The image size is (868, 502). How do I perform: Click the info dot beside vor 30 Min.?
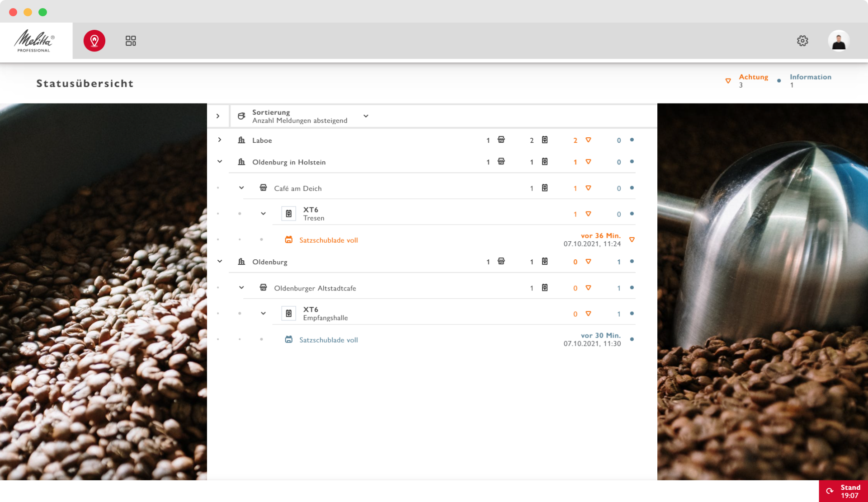(632, 339)
